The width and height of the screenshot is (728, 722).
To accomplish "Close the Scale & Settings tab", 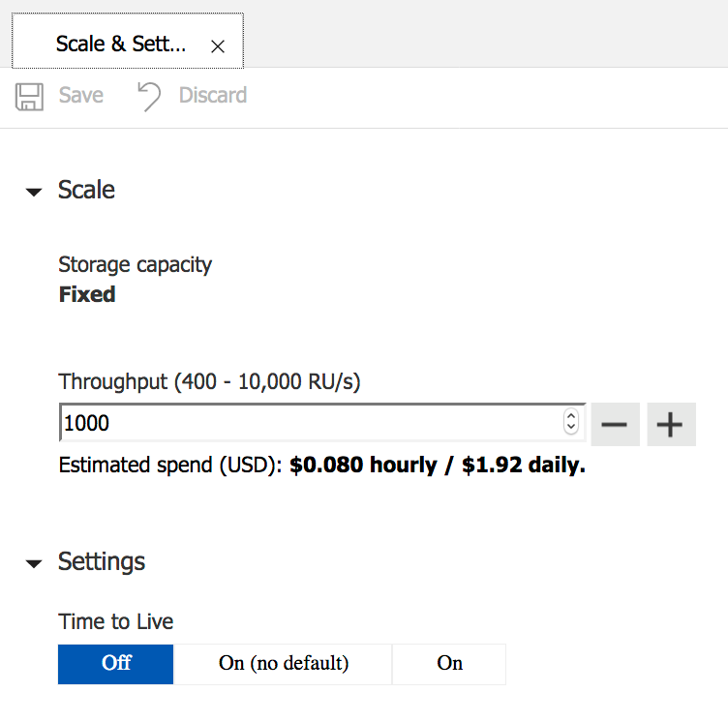I will pyautogui.click(x=218, y=45).
